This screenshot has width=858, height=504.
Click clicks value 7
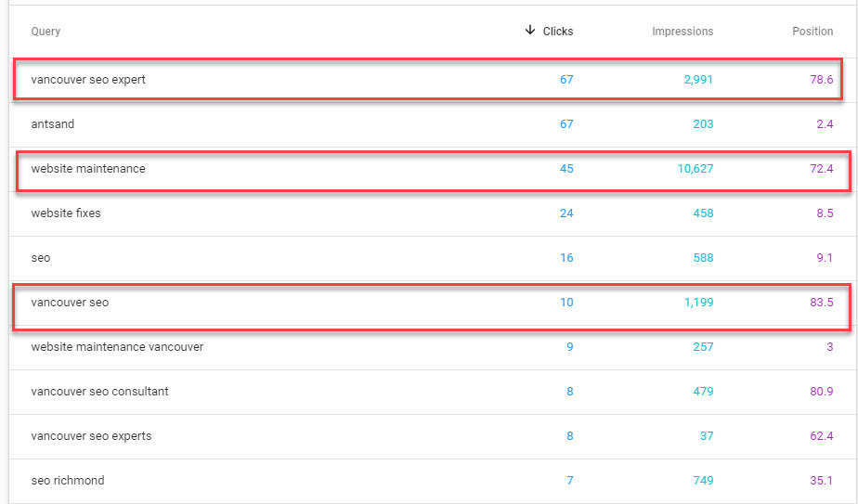pyautogui.click(x=569, y=481)
